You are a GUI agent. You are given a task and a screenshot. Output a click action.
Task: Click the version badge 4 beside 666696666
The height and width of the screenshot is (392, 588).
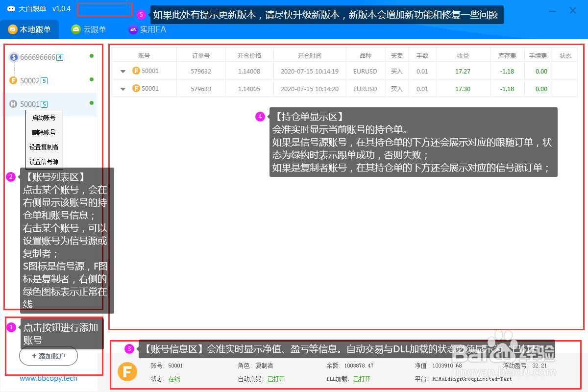click(60, 57)
